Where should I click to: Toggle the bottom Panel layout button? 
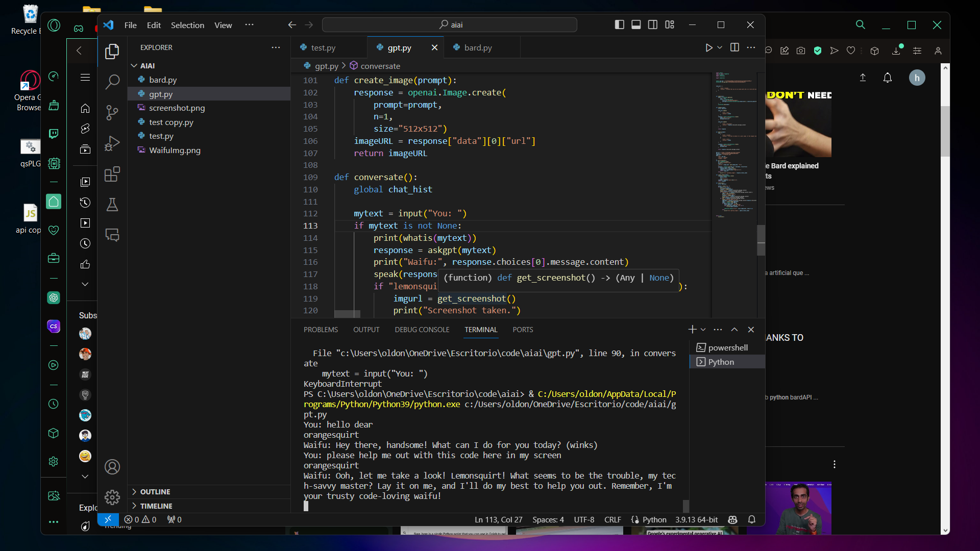(636, 24)
